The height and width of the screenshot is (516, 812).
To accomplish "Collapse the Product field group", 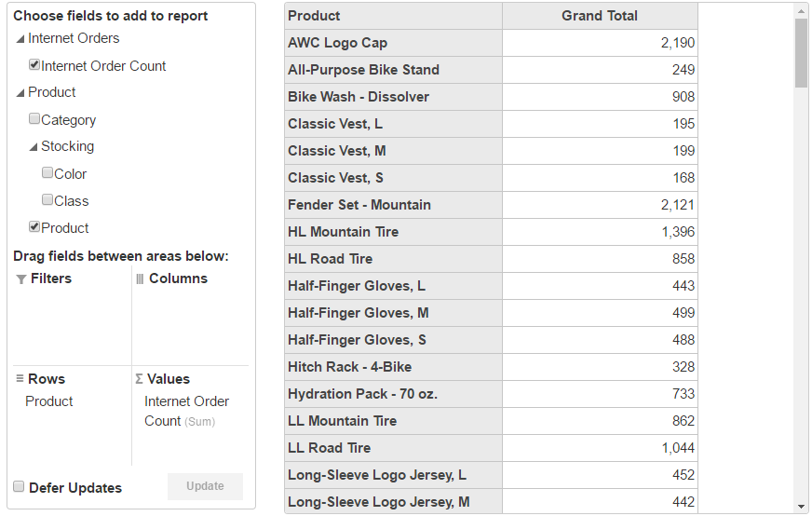I will coord(20,93).
